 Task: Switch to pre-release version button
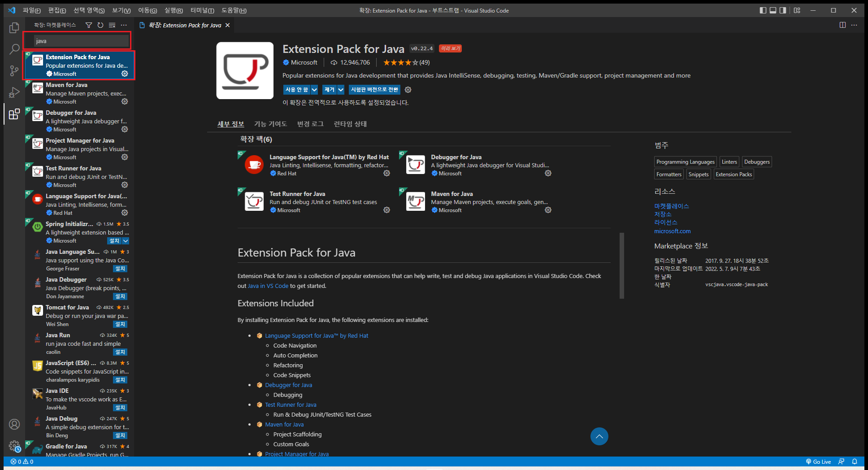pyautogui.click(x=374, y=90)
